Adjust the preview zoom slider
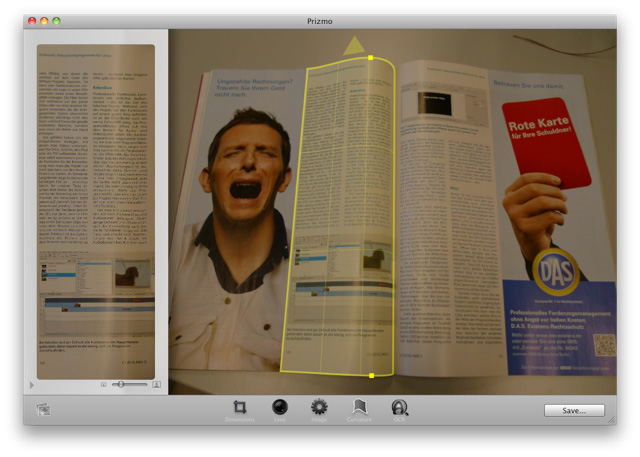Screen dimensions: 640x457 tap(130, 384)
